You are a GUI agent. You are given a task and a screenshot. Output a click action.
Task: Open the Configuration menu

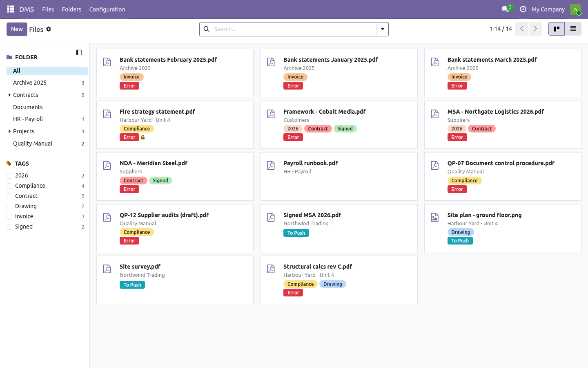pos(107,9)
